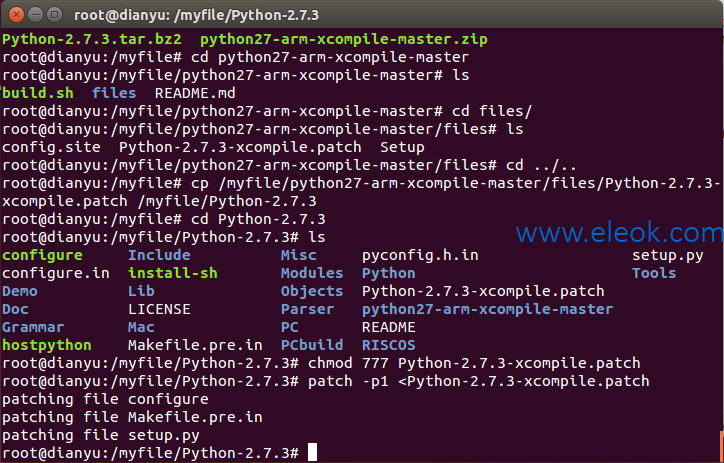The image size is (724, 463).
Task: Click the 'PCbuild' directory name
Action: [312, 345]
